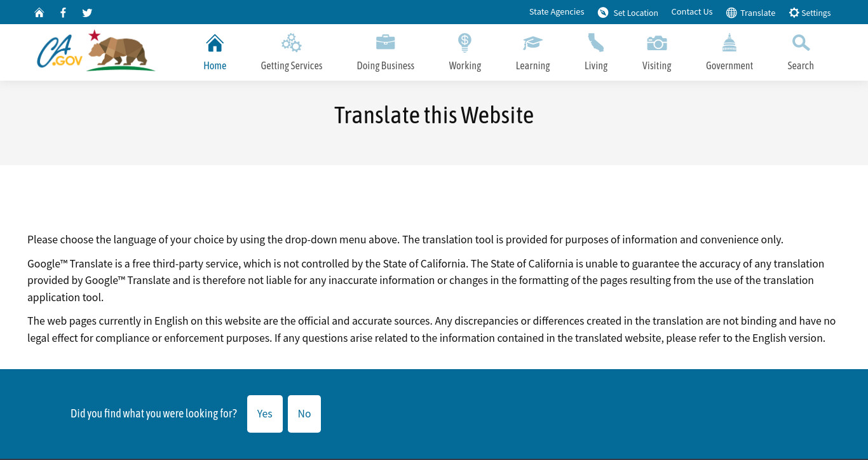The height and width of the screenshot is (460, 868).
Task: Click the Settings text in top bar
Action: tap(816, 13)
